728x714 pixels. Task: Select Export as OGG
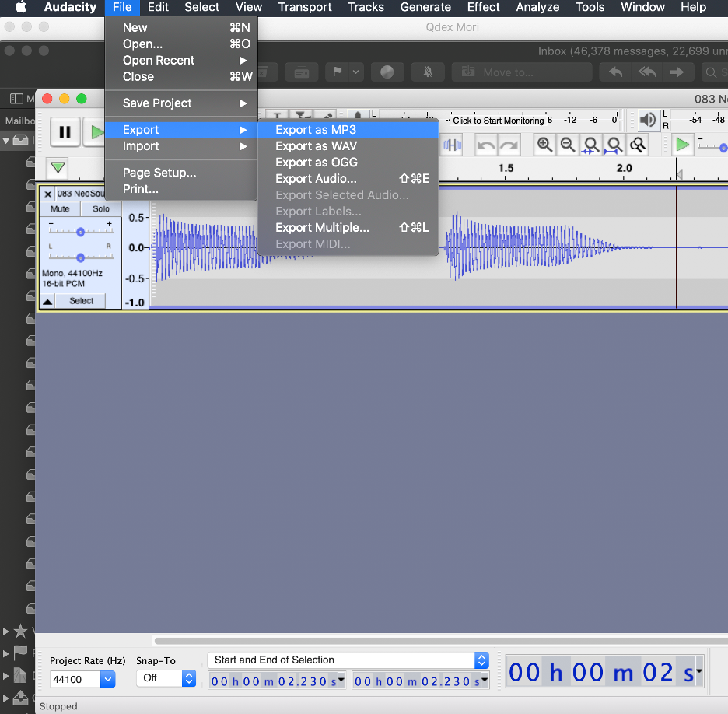tap(348, 163)
